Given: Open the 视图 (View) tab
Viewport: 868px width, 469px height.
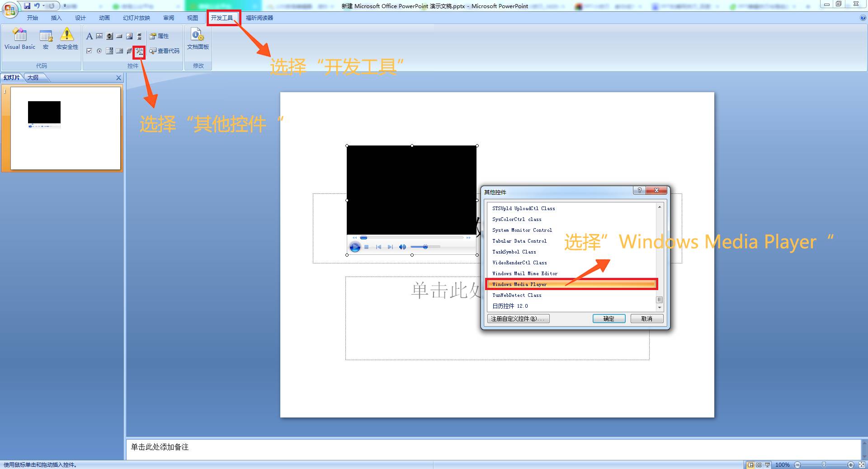Looking at the screenshot, I should 193,18.
